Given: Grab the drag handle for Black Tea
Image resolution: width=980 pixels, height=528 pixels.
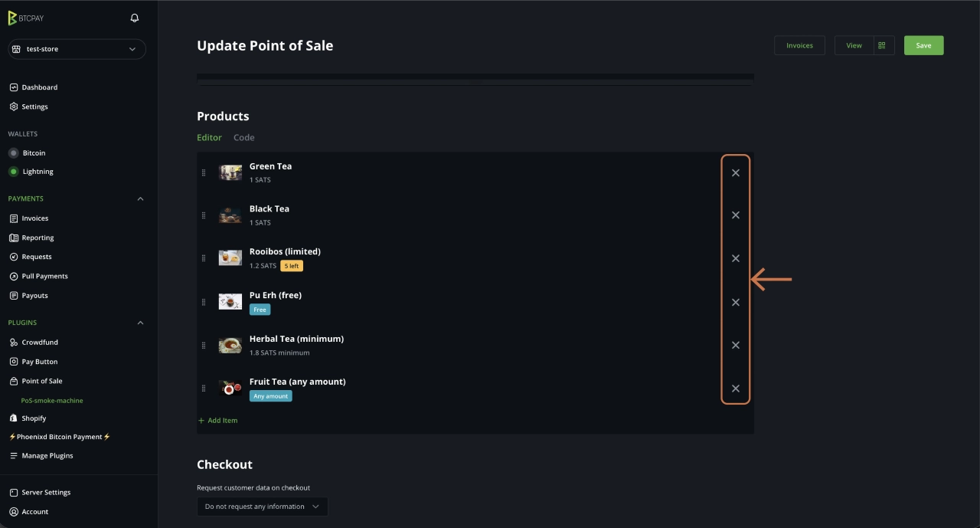Looking at the screenshot, I should [x=204, y=215].
